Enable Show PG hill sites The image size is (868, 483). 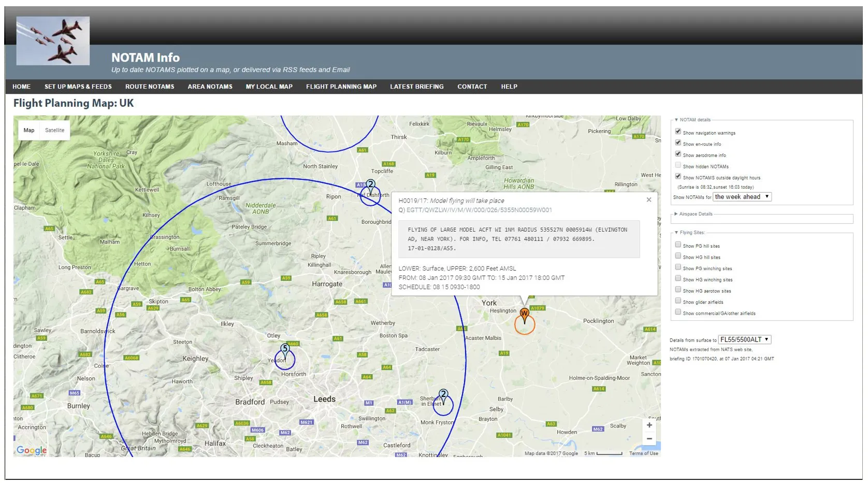[x=678, y=245]
